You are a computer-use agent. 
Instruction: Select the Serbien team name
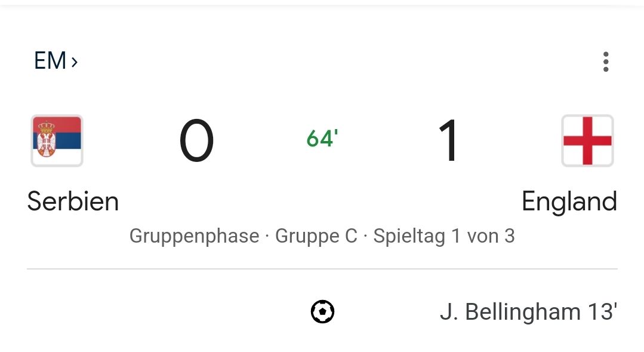tap(73, 201)
